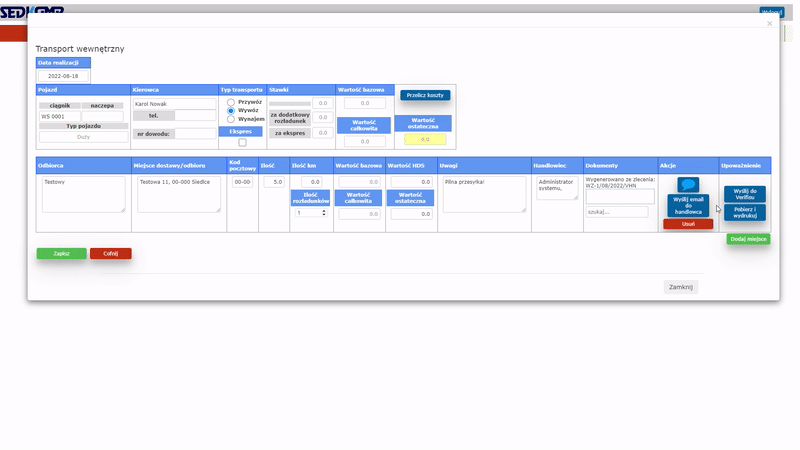Click the Typ pojazdu field showing Duży
Image resolution: width=800 pixels, height=450 pixels.
coord(84,137)
